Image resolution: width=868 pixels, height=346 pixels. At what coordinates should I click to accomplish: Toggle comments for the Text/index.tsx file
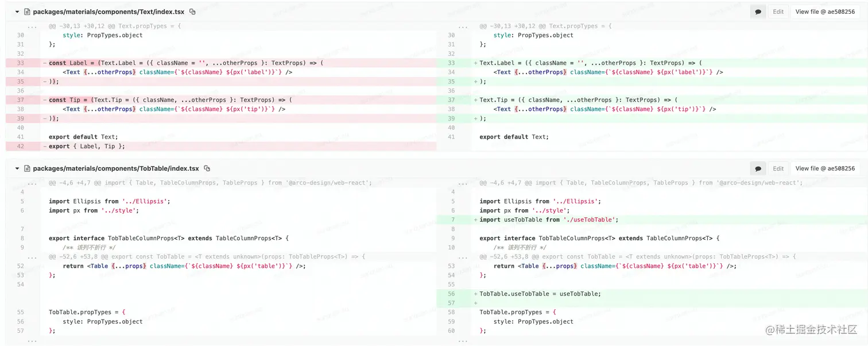(758, 11)
